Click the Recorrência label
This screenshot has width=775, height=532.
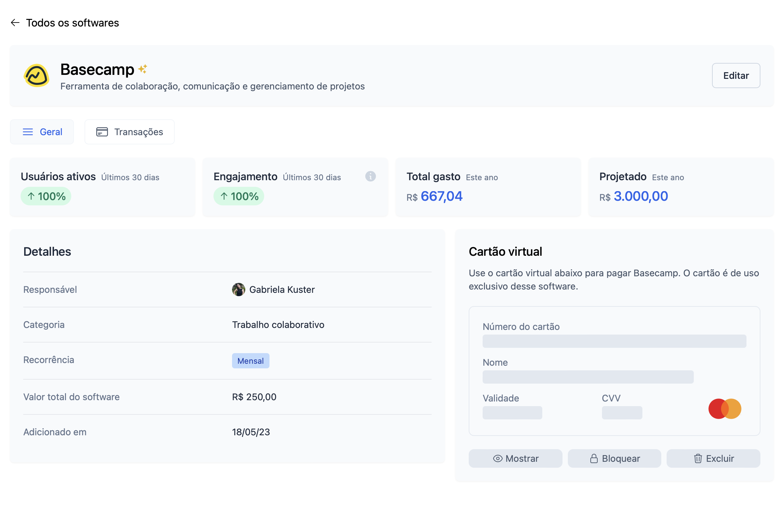pos(49,360)
